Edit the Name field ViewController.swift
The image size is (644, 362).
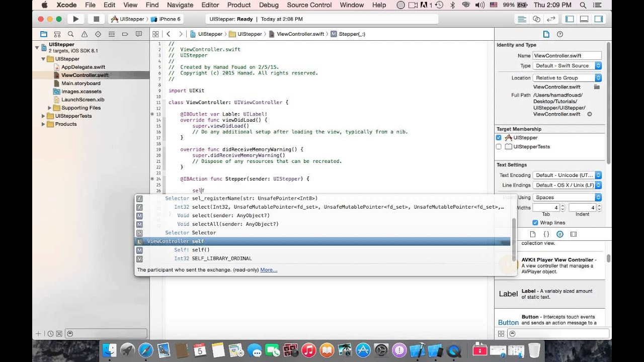tap(567, 56)
